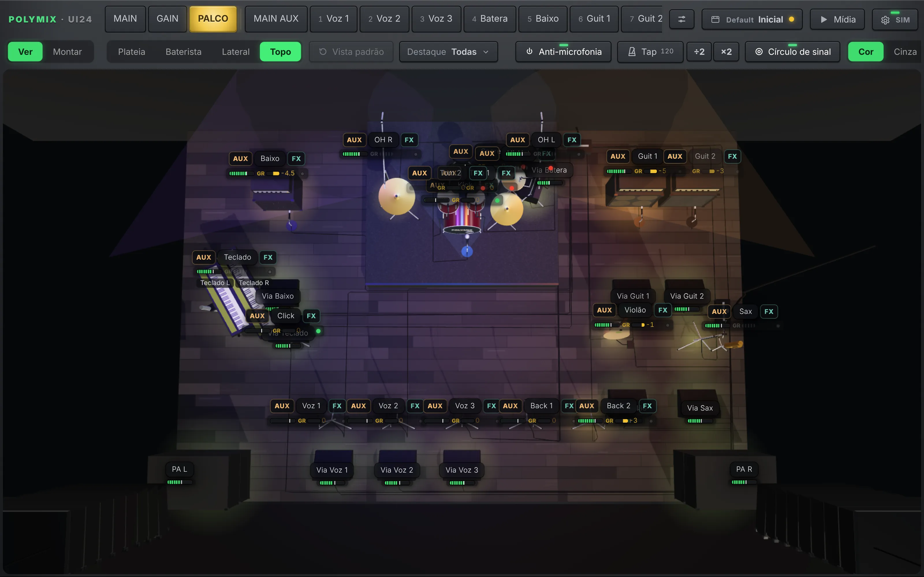Screen dimensions: 924x577
Task: Click the Mídia play icon button
Action: pyautogui.click(x=838, y=19)
